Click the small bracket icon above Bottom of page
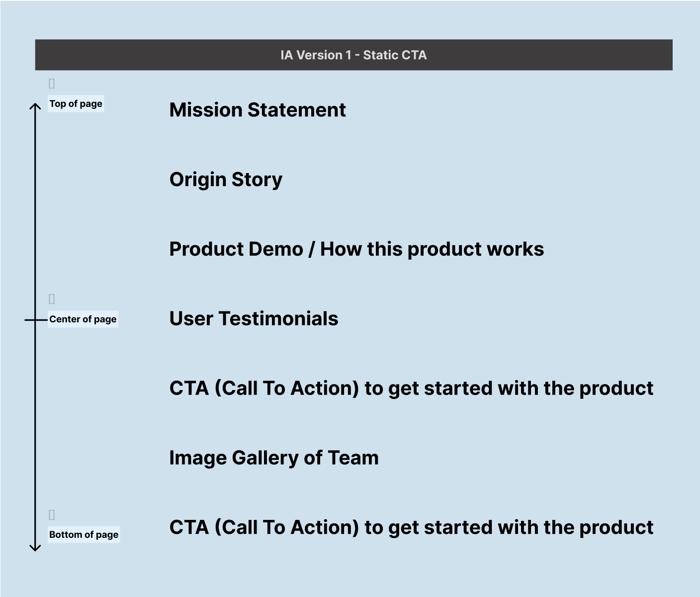This screenshot has height=597, width=700. (52, 515)
